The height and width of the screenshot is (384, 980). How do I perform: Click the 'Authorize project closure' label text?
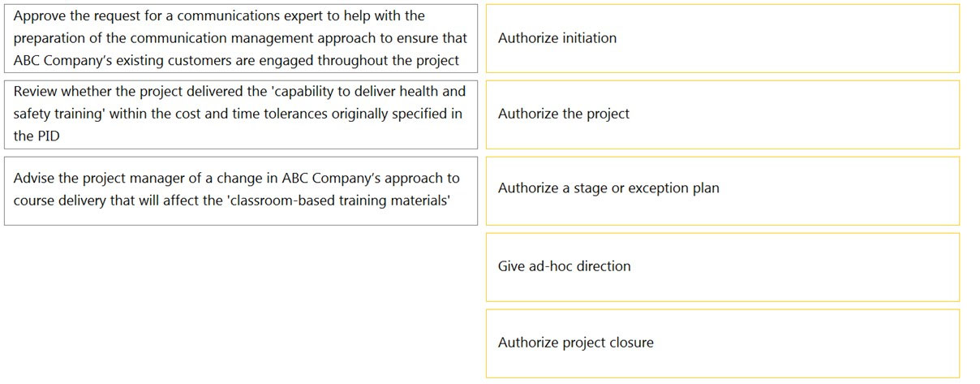(x=576, y=343)
